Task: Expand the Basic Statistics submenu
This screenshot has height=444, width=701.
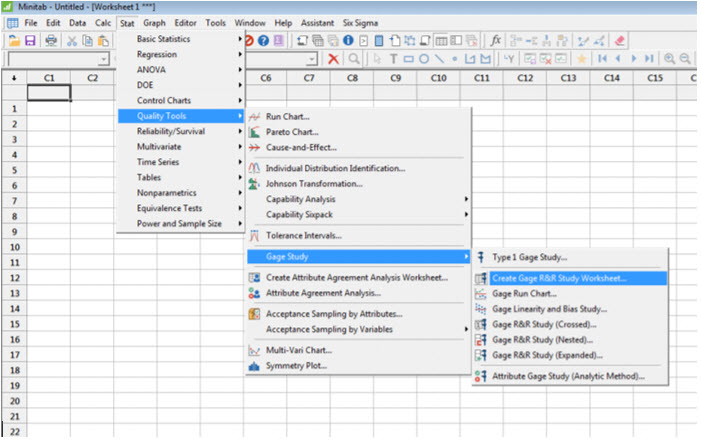Action: 181,39
